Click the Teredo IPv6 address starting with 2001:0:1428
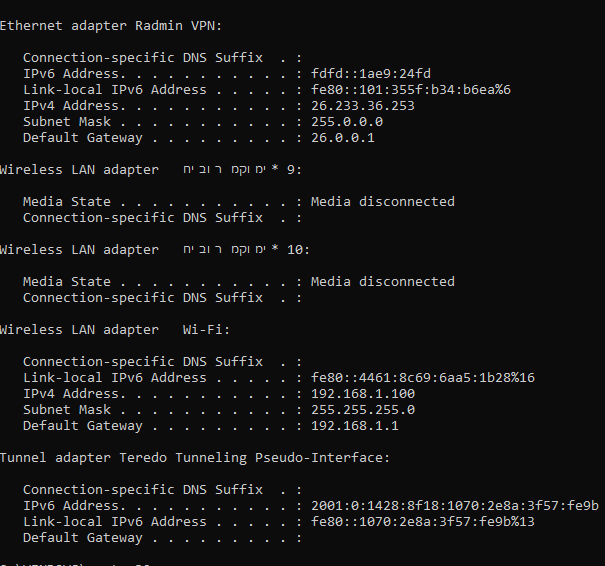Viewport: 605px width, 566px height. [454, 506]
